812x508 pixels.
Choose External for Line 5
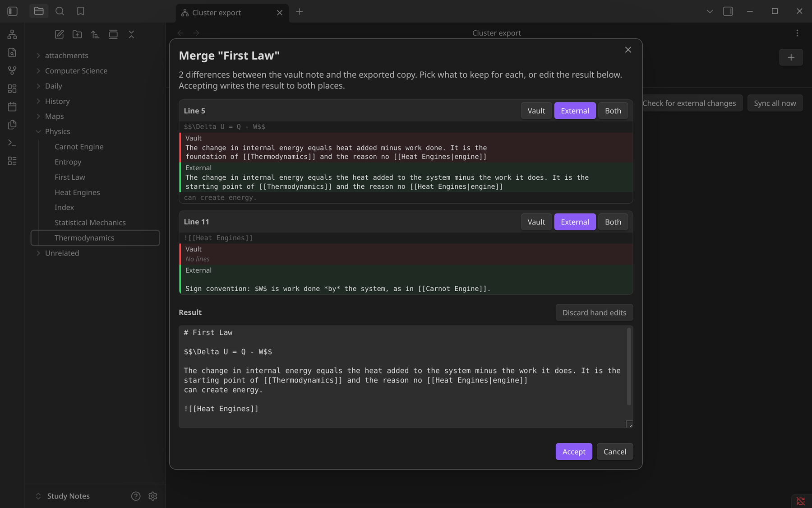click(x=575, y=111)
